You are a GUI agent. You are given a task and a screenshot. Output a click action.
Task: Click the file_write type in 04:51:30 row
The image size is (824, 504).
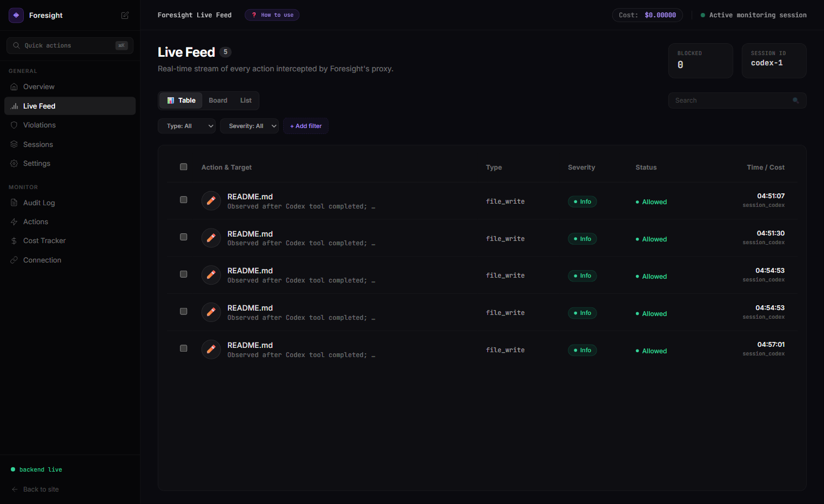pyautogui.click(x=505, y=239)
